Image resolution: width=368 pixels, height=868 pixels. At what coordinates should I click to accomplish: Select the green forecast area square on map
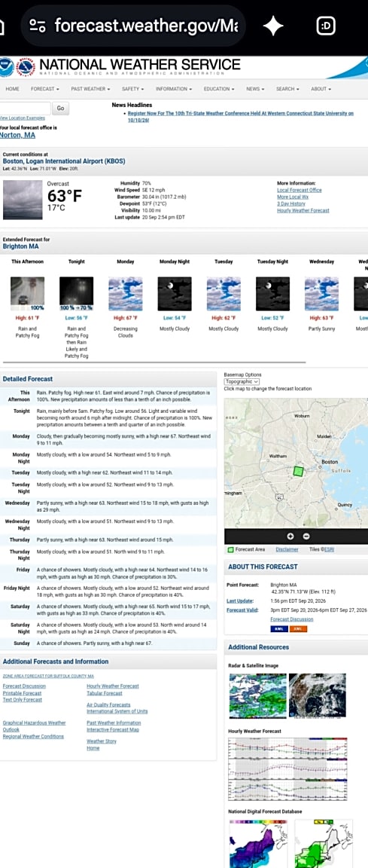298,471
